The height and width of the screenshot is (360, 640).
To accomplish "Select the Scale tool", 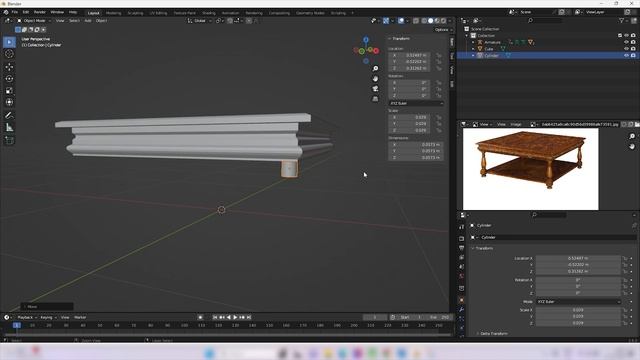I will click(9, 91).
